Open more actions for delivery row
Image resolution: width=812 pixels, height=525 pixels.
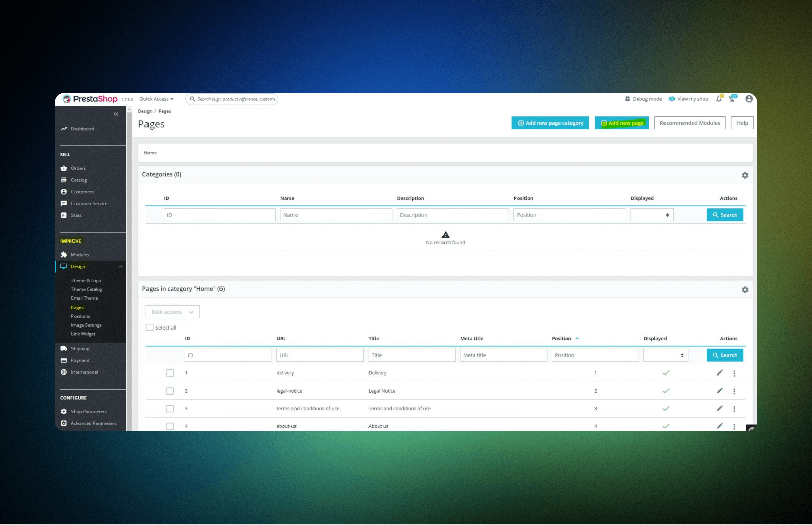click(x=734, y=373)
